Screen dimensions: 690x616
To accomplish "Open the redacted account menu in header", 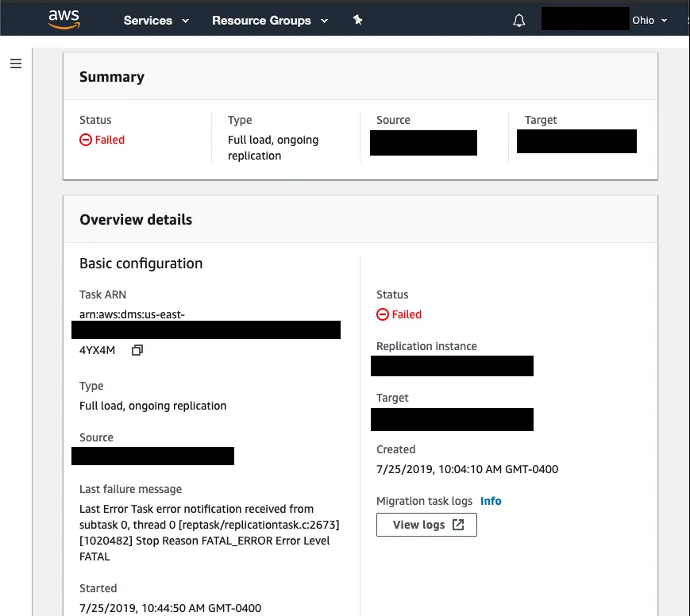I will pyautogui.click(x=584, y=19).
